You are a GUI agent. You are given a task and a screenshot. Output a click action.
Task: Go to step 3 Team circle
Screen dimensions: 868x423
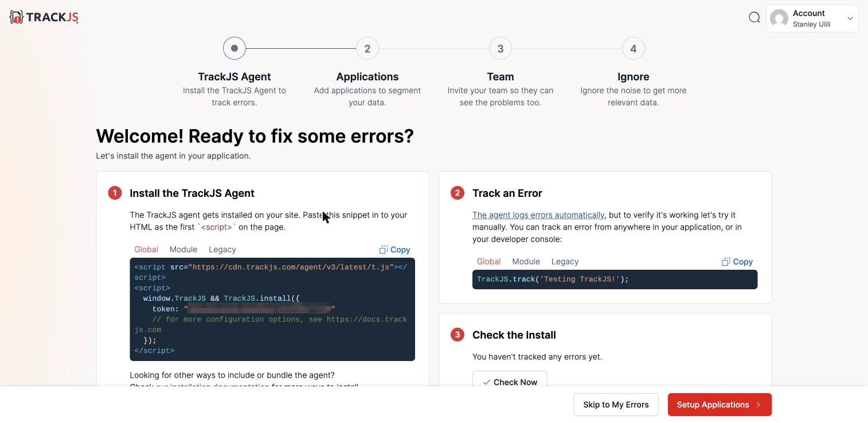coord(501,48)
